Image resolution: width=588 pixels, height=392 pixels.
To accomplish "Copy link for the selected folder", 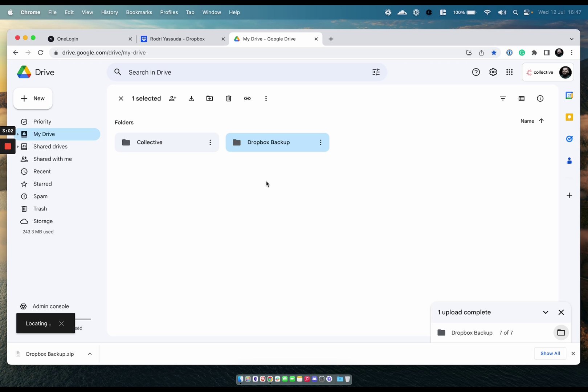I will click(247, 98).
